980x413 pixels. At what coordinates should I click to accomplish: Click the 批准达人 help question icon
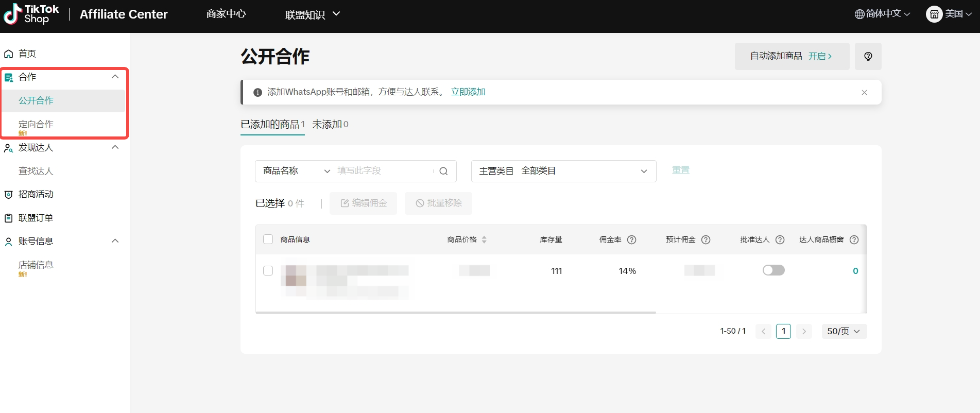780,239
